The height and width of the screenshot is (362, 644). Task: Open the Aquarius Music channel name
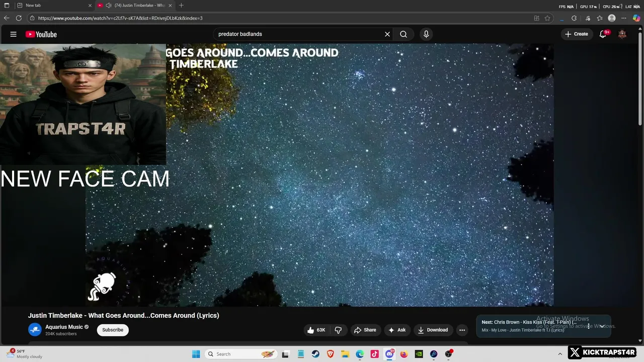click(x=64, y=327)
